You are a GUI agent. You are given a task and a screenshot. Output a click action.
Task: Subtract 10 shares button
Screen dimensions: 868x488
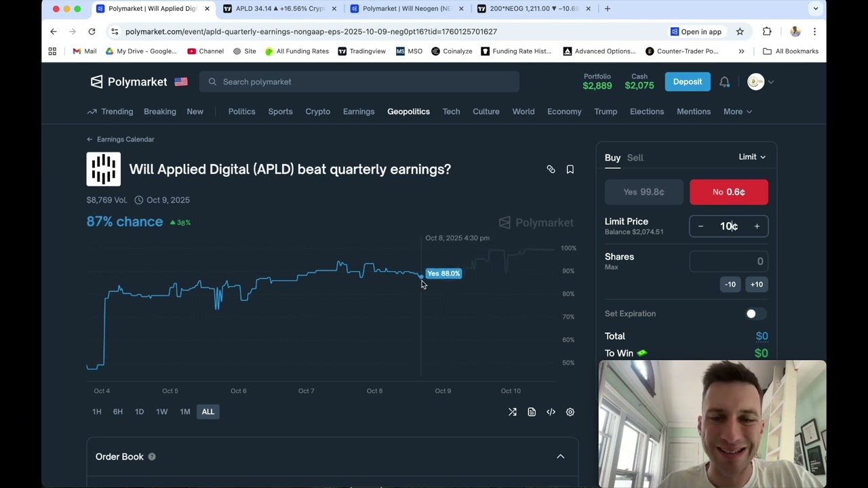pyautogui.click(x=730, y=285)
